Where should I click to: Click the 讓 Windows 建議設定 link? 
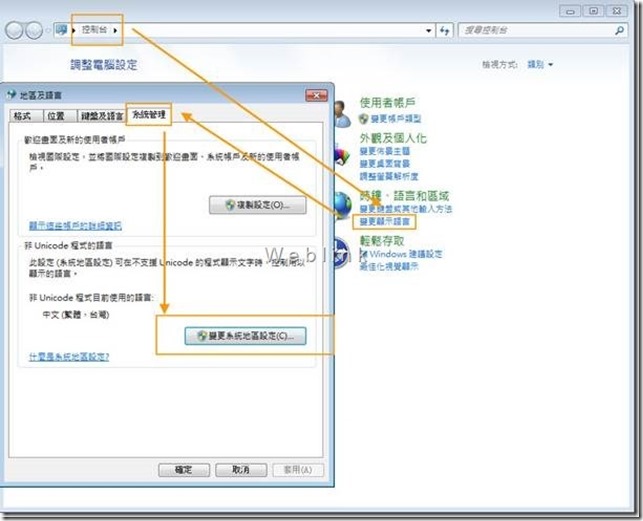(401, 254)
